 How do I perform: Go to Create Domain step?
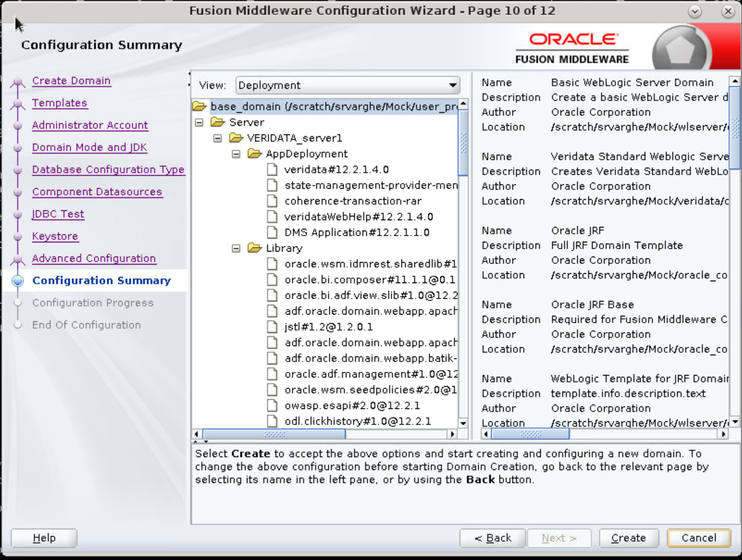point(71,81)
